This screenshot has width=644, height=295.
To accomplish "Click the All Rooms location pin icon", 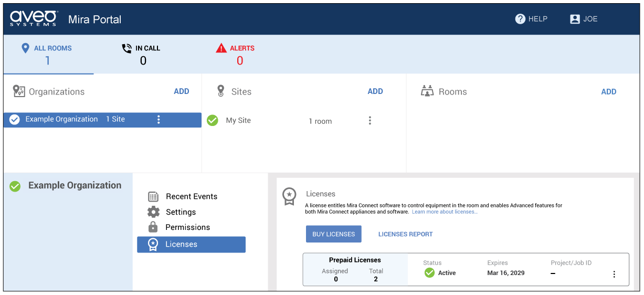I will click(x=25, y=48).
